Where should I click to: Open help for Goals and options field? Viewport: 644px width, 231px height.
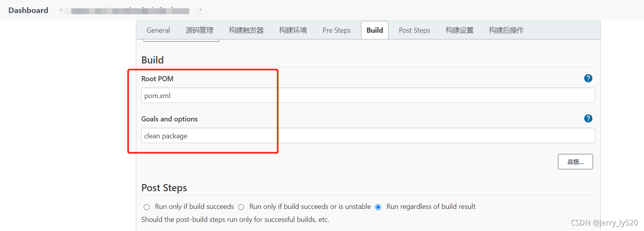pos(588,119)
